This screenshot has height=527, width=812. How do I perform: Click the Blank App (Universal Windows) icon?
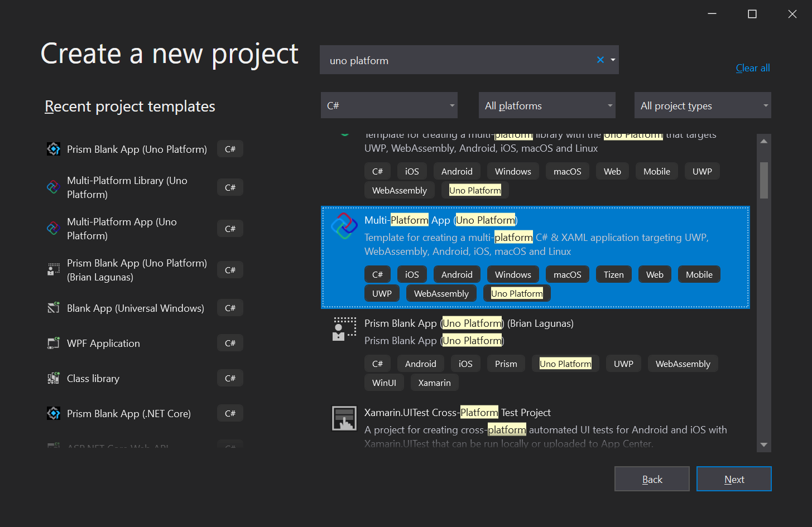(x=53, y=308)
